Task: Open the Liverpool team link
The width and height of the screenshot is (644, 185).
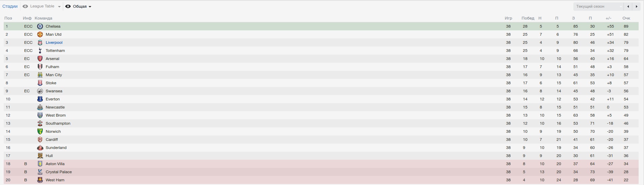Action: tap(54, 42)
